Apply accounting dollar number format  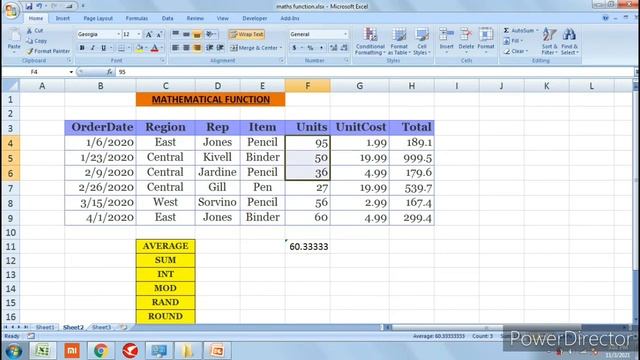[x=294, y=48]
